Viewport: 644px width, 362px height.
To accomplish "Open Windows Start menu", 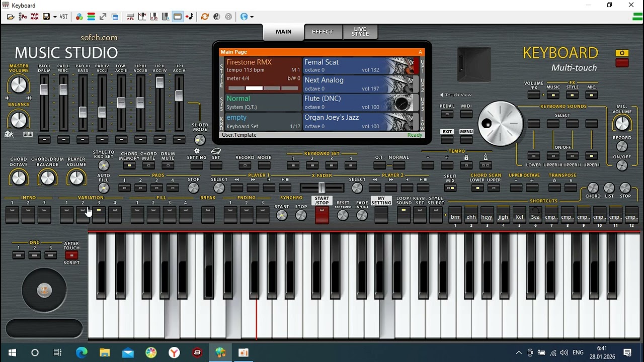I will click(12, 352).
